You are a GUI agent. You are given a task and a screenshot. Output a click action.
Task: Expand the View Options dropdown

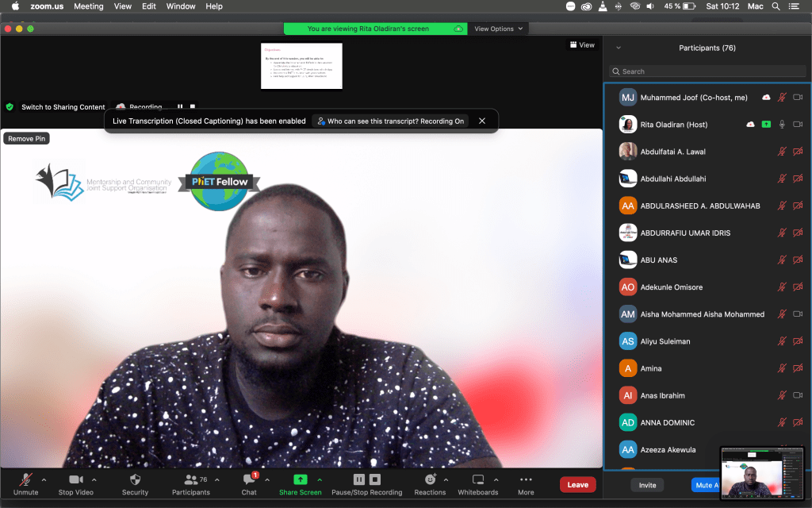[499, 29]
